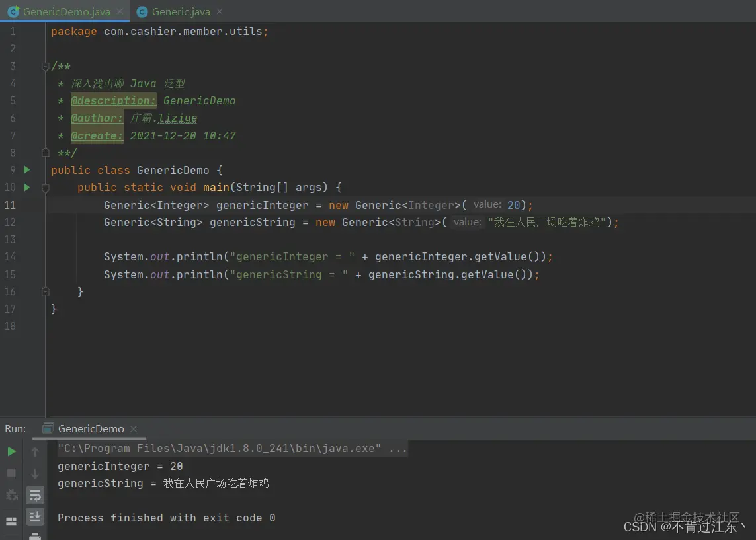Image resolution: width=756 pixels, height=540 pixels.
Task: Click line number 18 in the gutter
Action: (10, 326)
